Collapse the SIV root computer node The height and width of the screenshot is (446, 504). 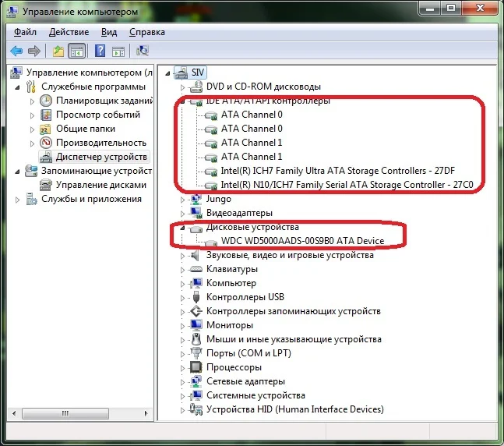[167, 74]
